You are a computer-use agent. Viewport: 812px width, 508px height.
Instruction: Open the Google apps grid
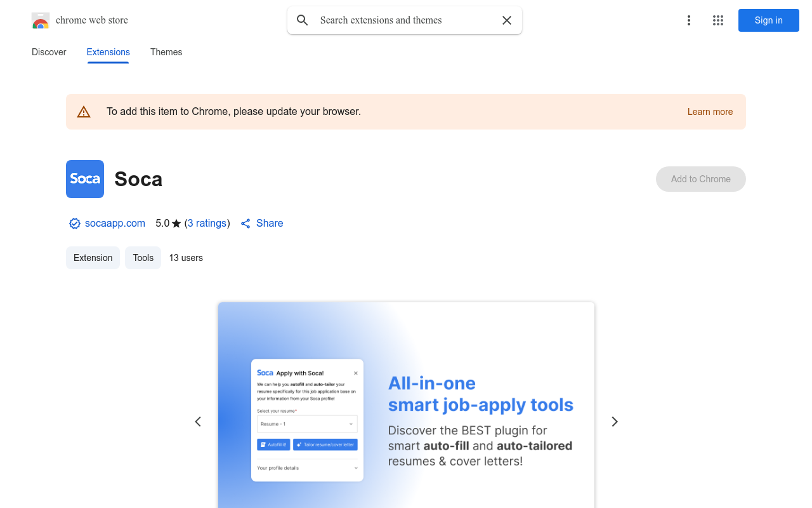(x=718, y=20)
